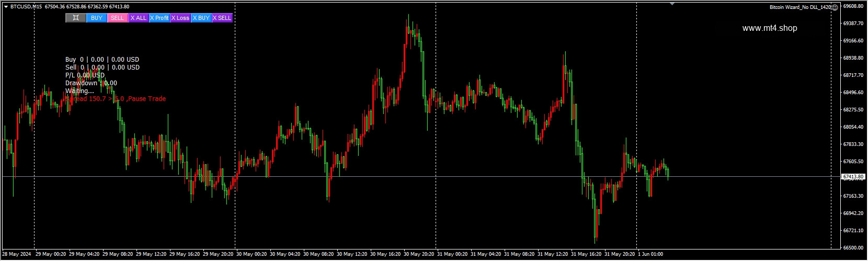
Task: Click the '30 May 12:20' time axis label
Action: pos(352,254)
